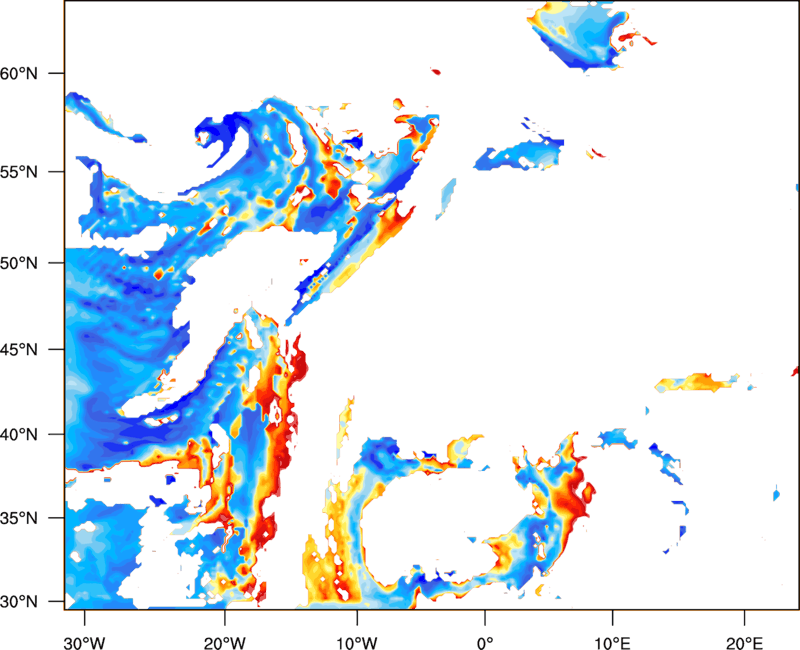The image size is (800, 650).
Task: Click the 55°N latitude label
Action: click(19, 172)
